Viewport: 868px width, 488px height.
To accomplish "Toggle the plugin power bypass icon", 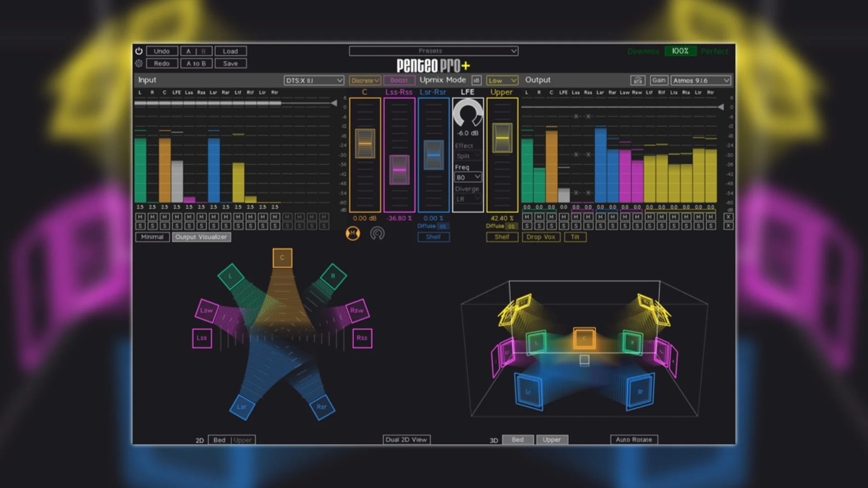I will (x=139, y=51).
